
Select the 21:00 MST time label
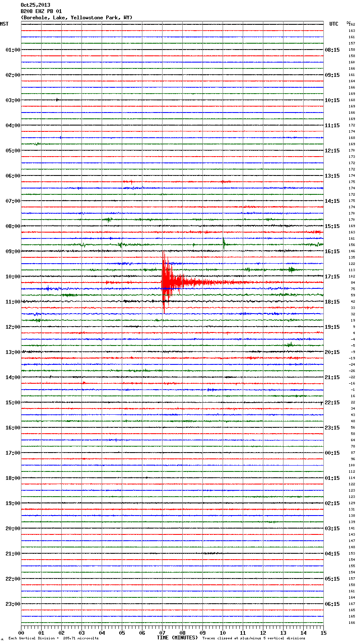pos(13,554)
